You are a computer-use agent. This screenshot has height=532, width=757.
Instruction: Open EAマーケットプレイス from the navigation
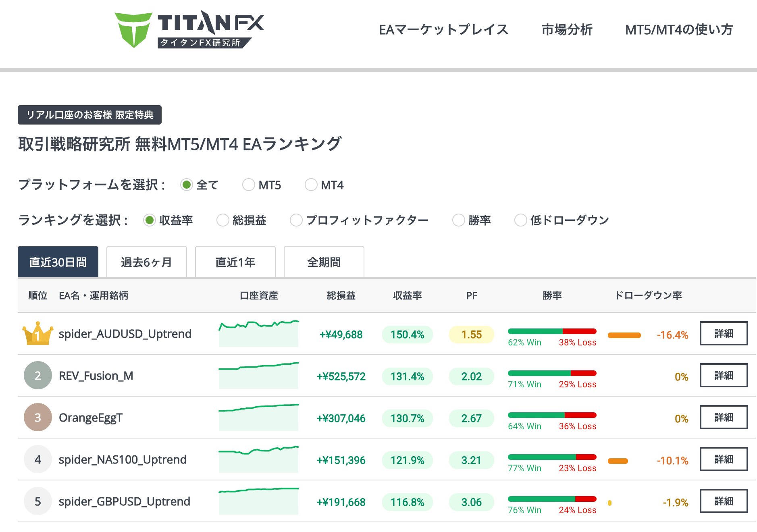[443, 29]
